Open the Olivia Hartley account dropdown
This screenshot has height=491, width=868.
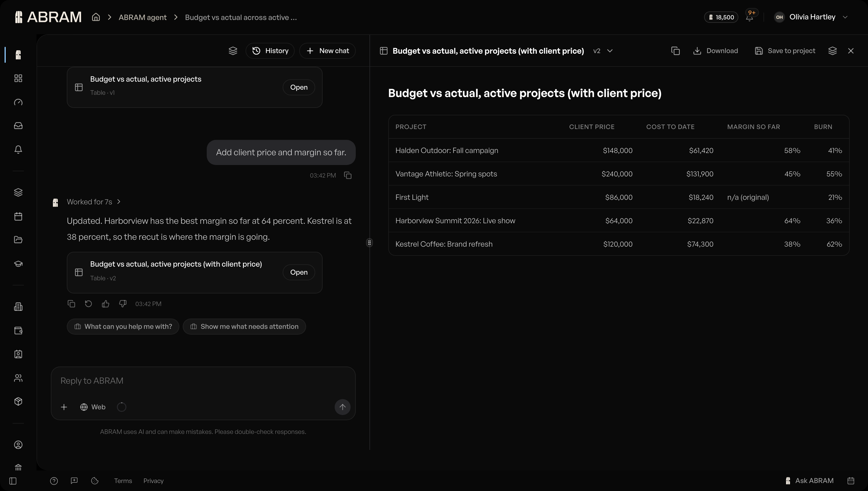[x=811, y=17]
